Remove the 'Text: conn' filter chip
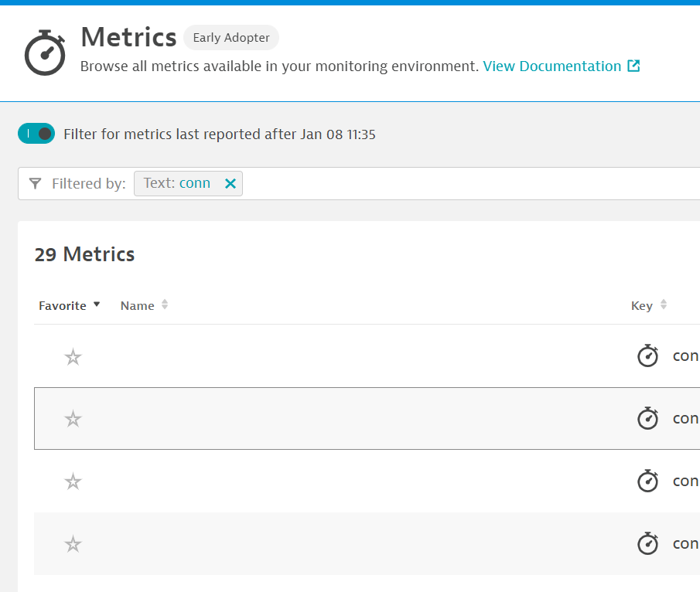Image resolution: width=700 pixels, height=592 pixels. coord(230,184)
